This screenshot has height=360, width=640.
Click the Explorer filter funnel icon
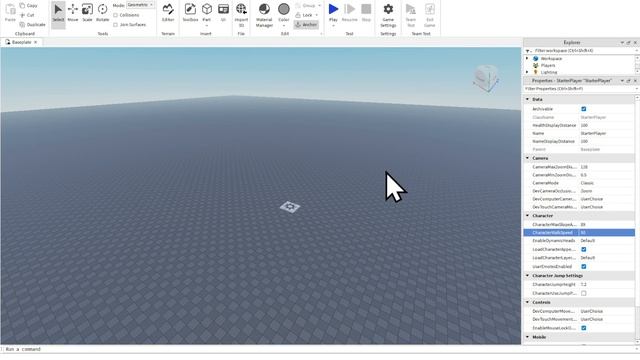[528, 51]
